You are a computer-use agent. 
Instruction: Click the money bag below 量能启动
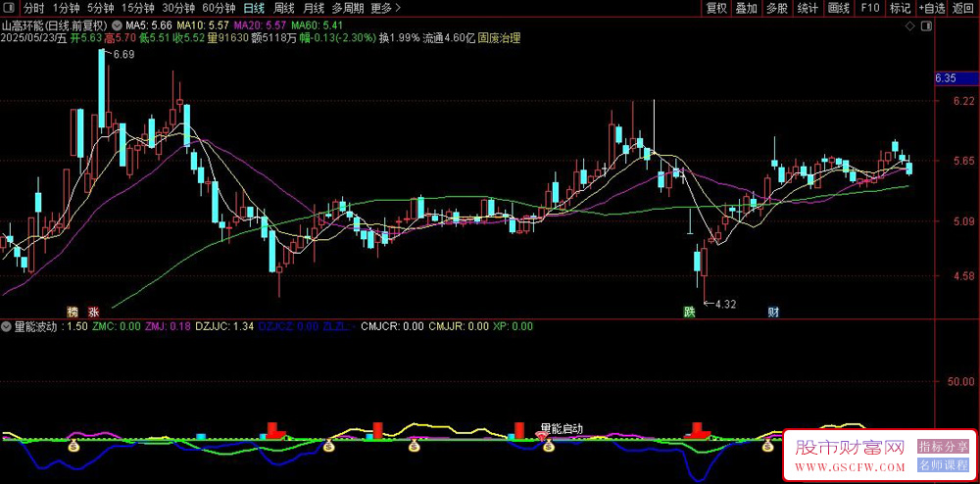pos(549,447)
